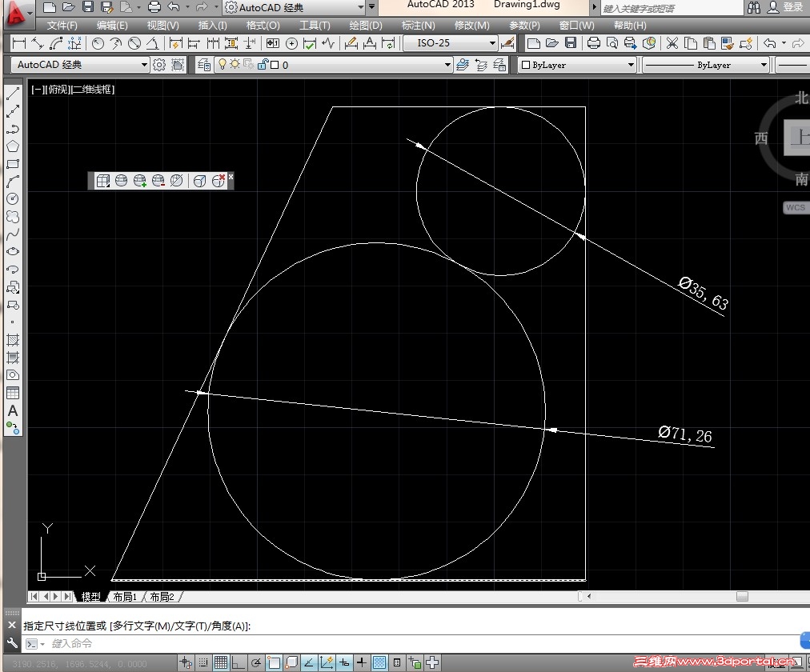Toggle Lineweight display in status bar
The width and height of the screenshot is (810, 672).
(x=362, y=662)
